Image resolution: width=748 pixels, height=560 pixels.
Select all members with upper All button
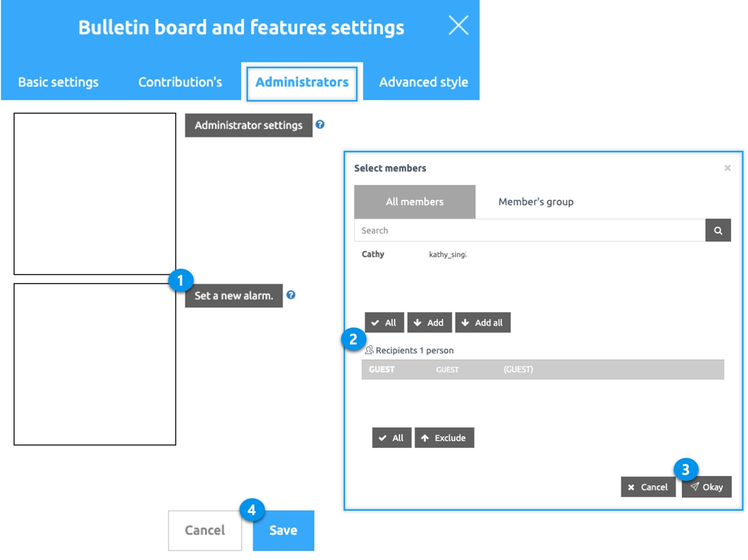pos(384,323)
